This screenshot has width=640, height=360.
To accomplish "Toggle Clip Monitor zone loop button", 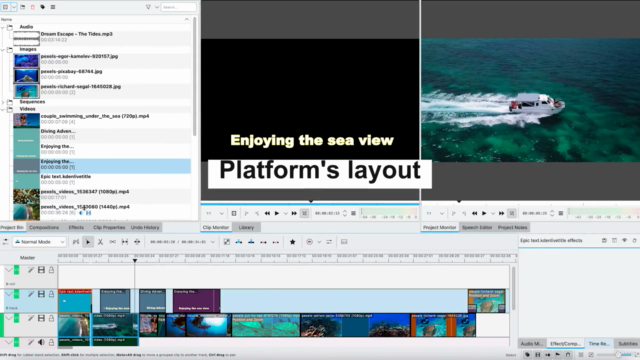I will click(x=304, y=213).
